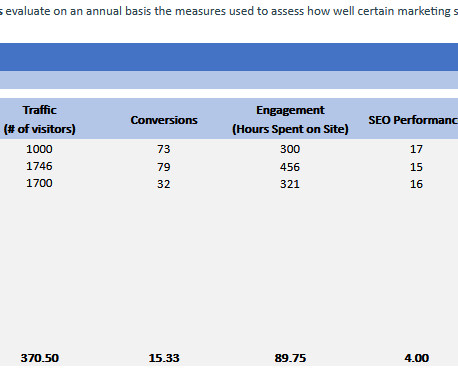Click the bold traffic total 370.50
This screenshot has height=382, width=458.
point(40,358)
